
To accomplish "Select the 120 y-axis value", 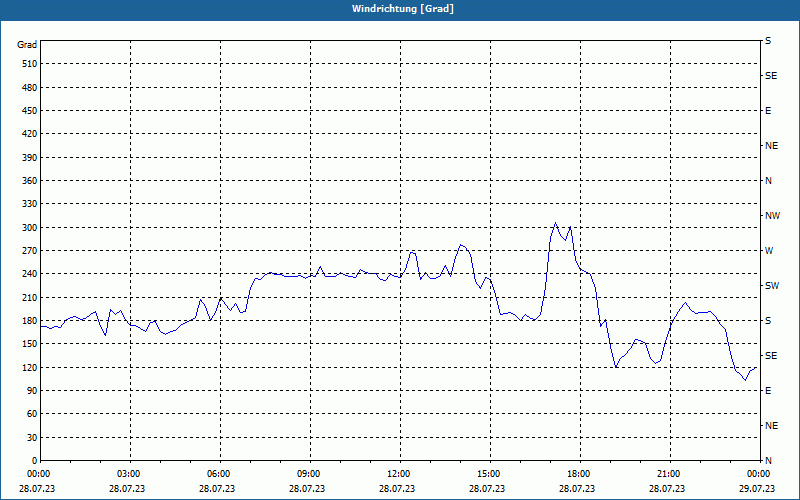I will (x=30, y=367).
